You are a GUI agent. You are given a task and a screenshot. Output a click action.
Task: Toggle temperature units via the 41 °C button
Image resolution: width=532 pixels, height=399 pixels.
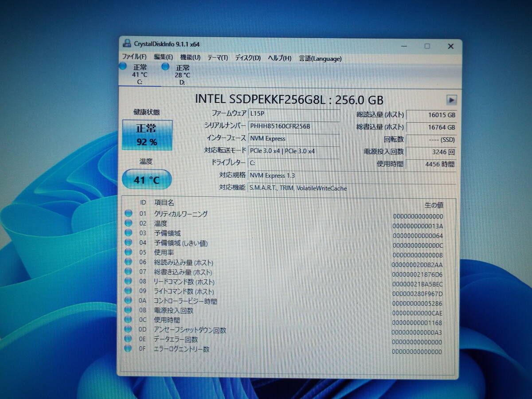pyautogui.click(x=147, y=180)
